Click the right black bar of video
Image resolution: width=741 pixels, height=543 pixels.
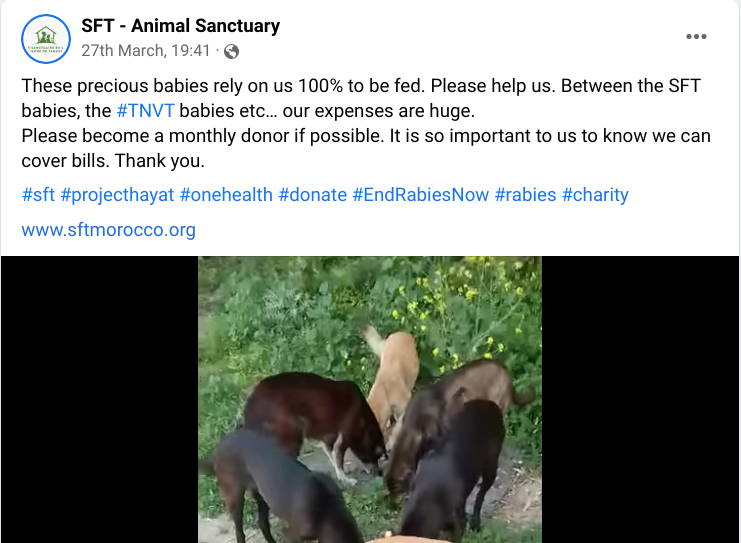[640, 399]
